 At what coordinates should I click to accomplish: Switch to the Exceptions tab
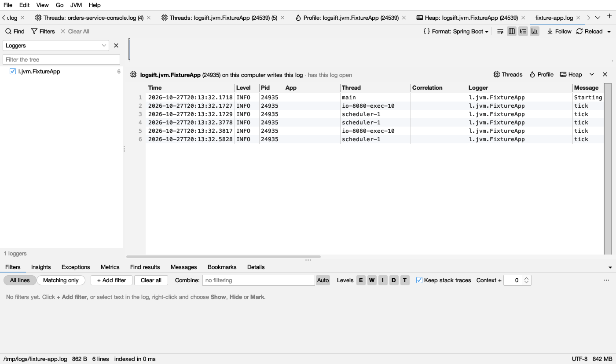[x=76, y=267]
